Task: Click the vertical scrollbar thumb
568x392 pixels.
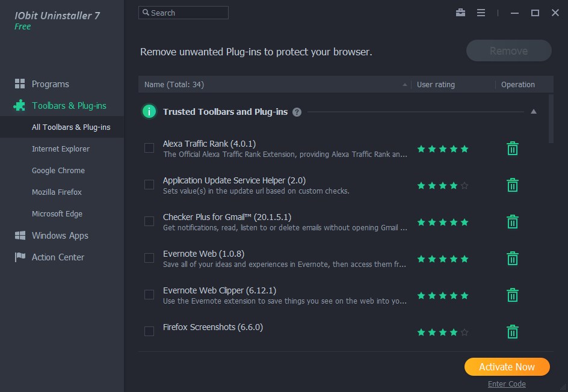Action: (551, 118)
